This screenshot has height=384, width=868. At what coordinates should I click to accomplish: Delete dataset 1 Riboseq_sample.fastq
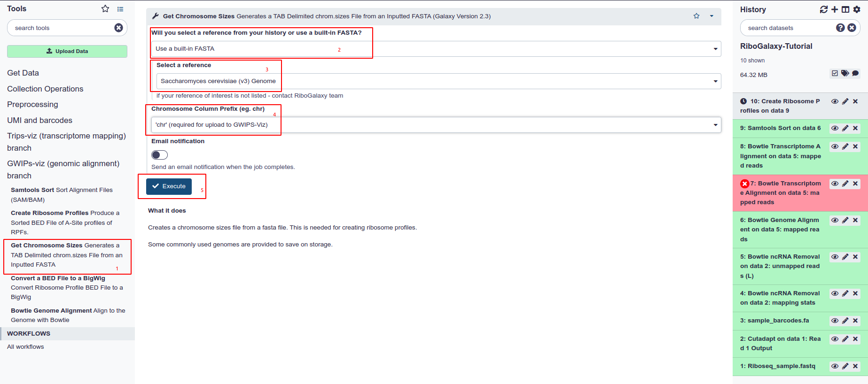pos(855,366)
